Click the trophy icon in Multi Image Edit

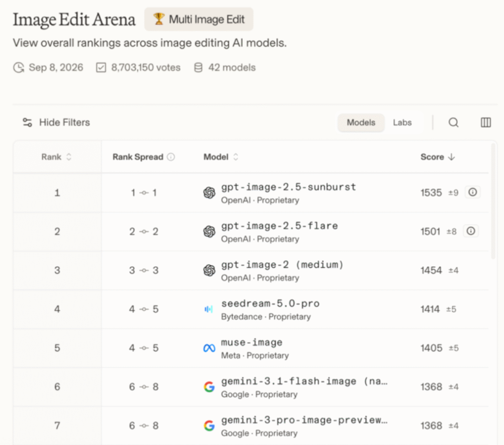[x=158, y=19]
